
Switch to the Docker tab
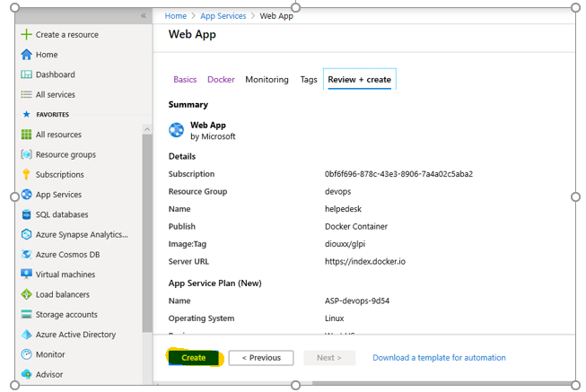pos(221,80)
